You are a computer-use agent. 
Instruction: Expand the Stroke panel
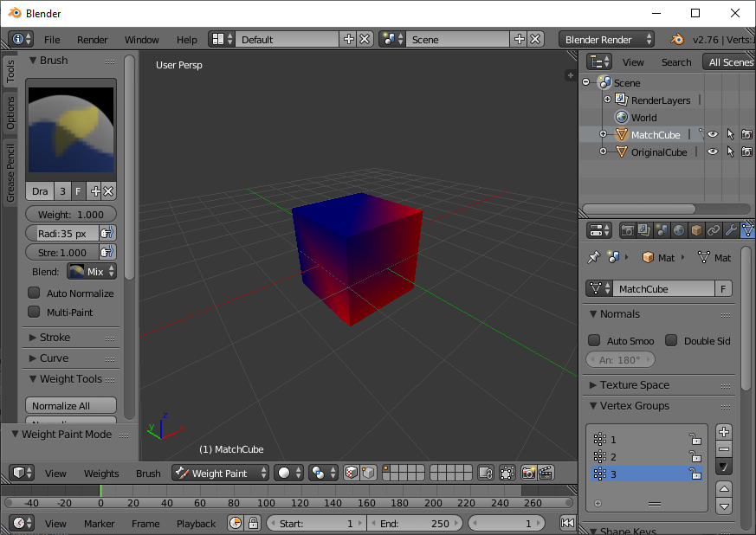[x=33, y=338]
